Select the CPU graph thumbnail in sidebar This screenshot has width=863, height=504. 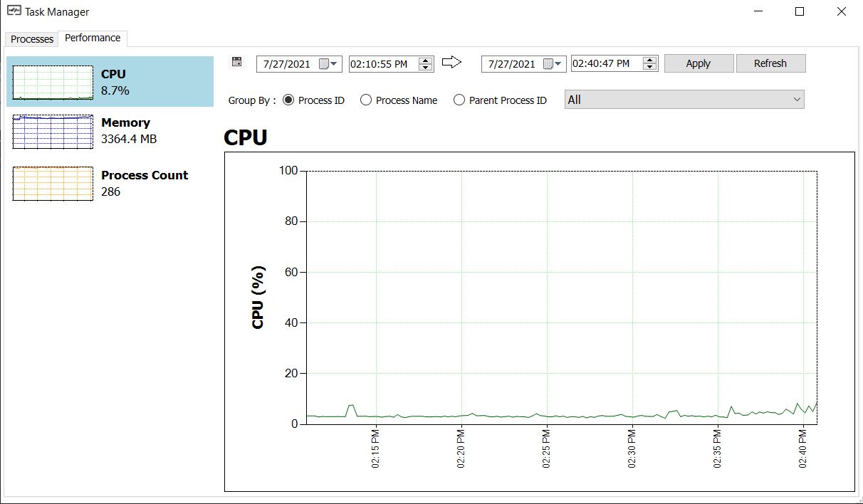pos(52,80)
